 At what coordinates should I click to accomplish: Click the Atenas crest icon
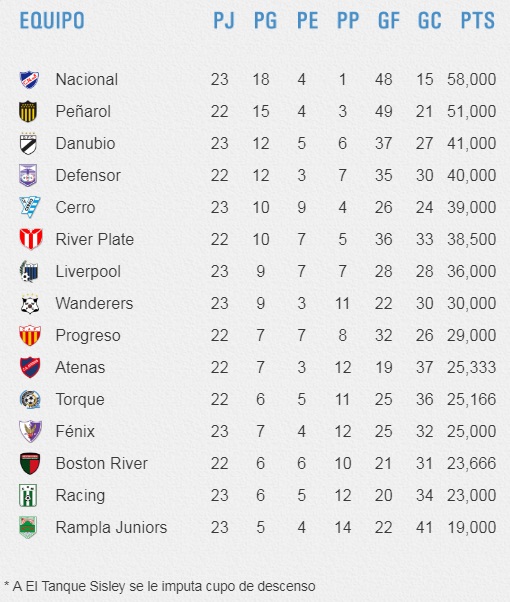coord(30,367)
